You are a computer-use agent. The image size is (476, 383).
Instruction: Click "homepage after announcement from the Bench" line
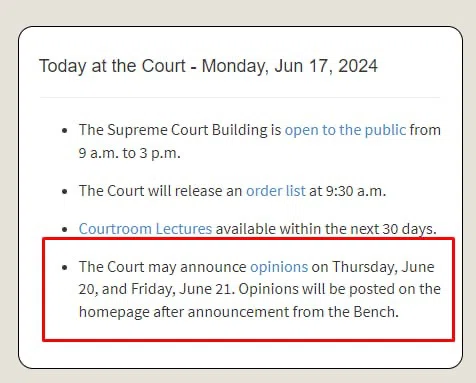point(239,312)
